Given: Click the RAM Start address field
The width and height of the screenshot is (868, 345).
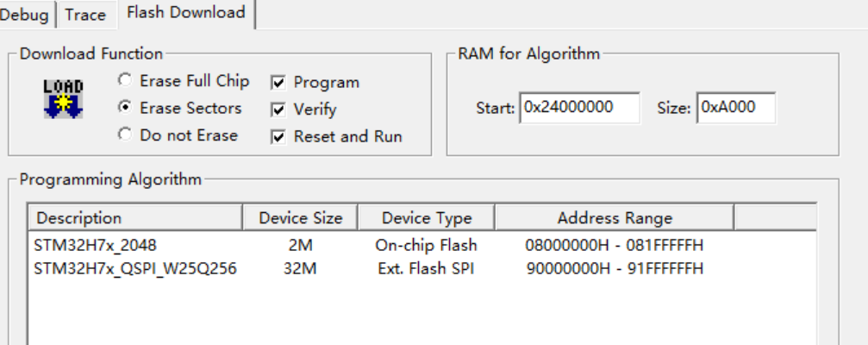Looking at the screenshot, I should (579, 108).
